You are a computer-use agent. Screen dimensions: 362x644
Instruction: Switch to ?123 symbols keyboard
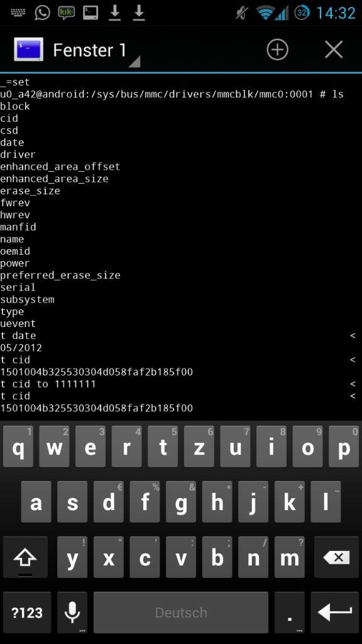click(x=27, y=613)
